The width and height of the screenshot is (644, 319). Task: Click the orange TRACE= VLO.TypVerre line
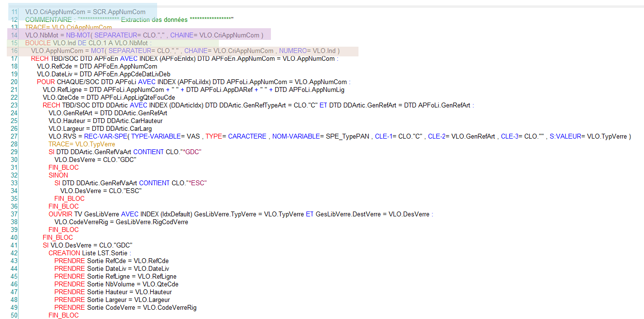pos(81,144)
